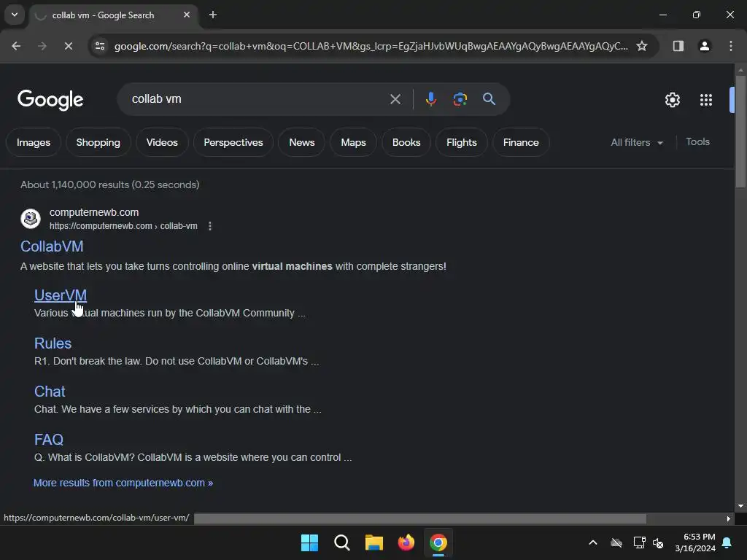
Task: Toggle the Chrome side panel
Action: (x=678, y=46)
